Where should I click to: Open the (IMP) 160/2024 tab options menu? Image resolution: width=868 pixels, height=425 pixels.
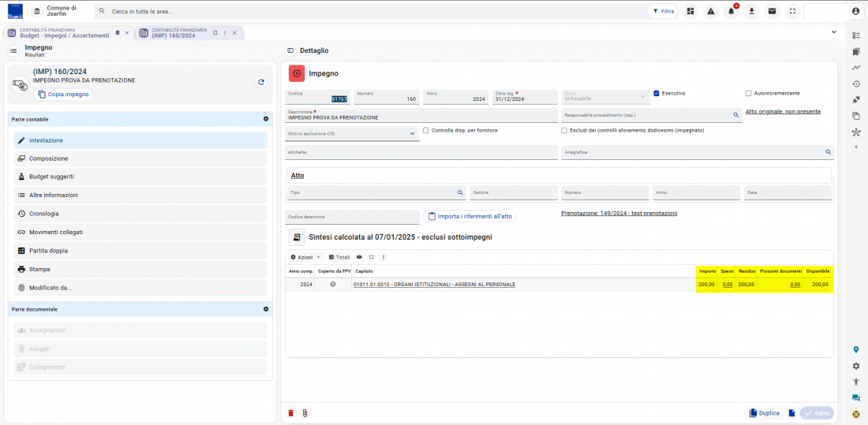pyautogui.click(x=225, y=32)
